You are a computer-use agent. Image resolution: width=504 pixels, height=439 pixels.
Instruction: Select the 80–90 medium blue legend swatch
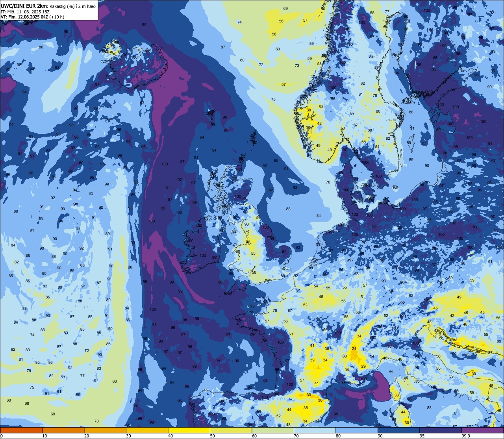pyautogui.click(x=357, y=430)
